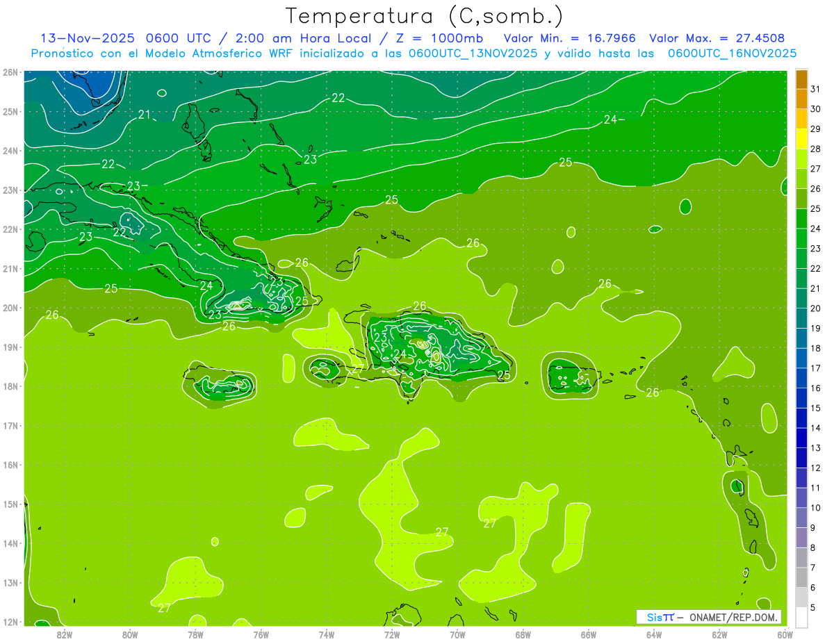Click the colorbar label 20

(x=816, y=308)
